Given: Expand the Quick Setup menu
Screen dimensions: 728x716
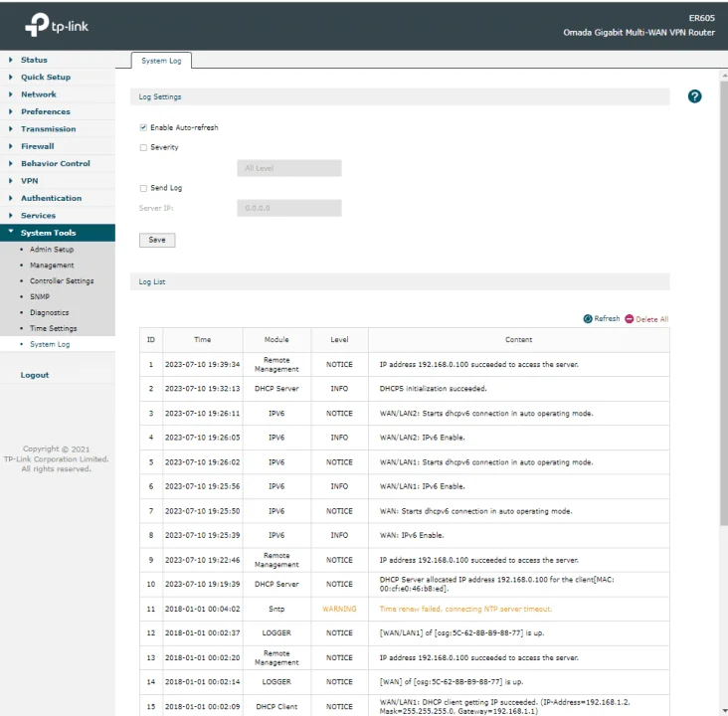Looking at the screenshot, I should [46, 78].
